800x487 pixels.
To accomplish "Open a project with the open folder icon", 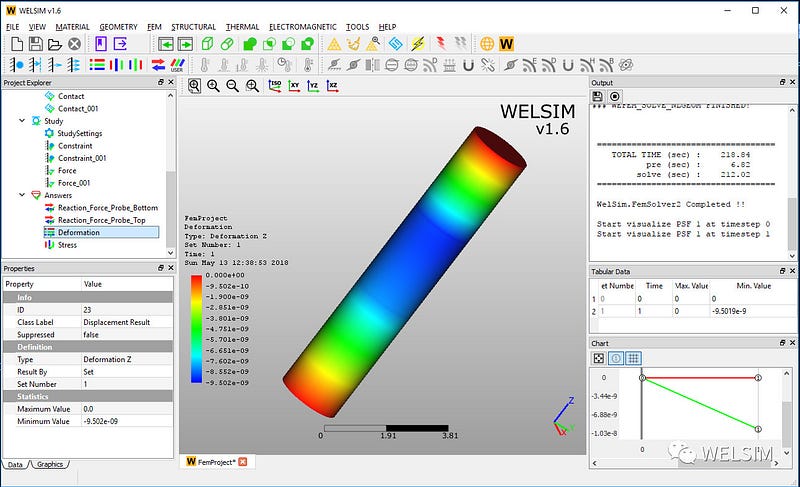I will 55,44.
